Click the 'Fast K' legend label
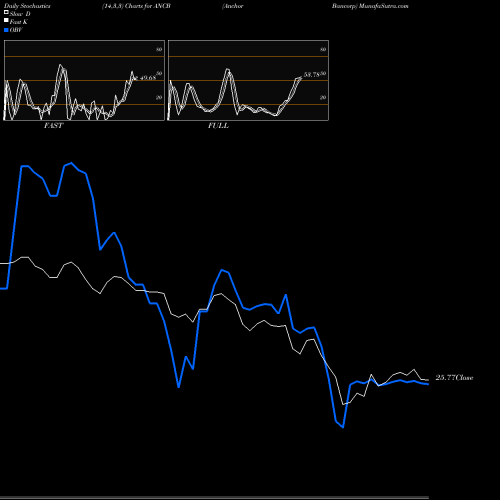This screenshot has height=500, width=500. 18,22
